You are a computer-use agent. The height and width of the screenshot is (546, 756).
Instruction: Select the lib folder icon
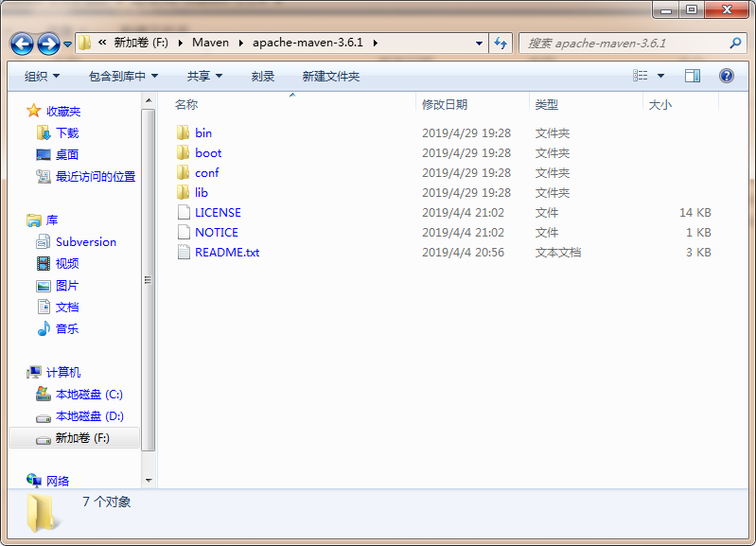(184, 192)
